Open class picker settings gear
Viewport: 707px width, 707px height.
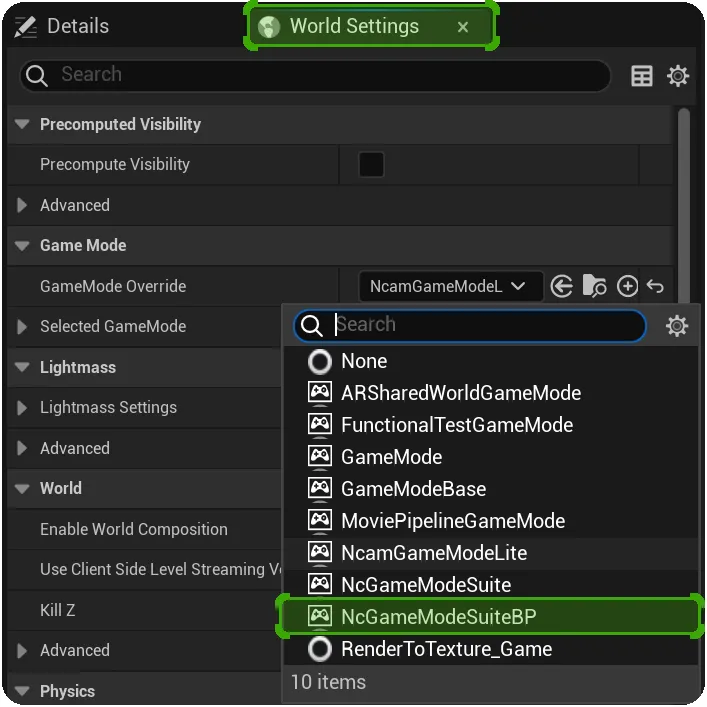(x=677, y=326)
